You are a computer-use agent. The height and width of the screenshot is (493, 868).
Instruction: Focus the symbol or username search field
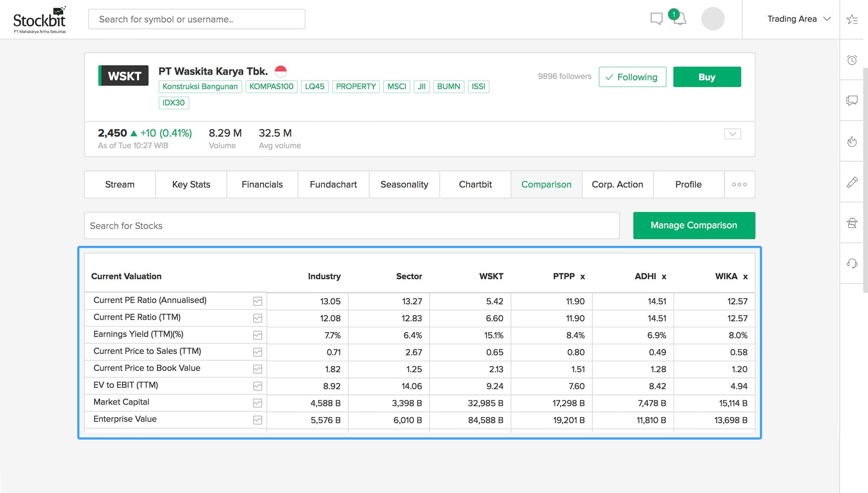(197, 19)
